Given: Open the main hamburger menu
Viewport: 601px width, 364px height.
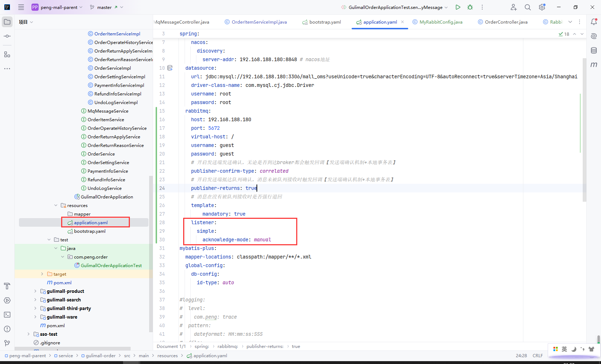Looking at the screenshot, I should (21, 7).
